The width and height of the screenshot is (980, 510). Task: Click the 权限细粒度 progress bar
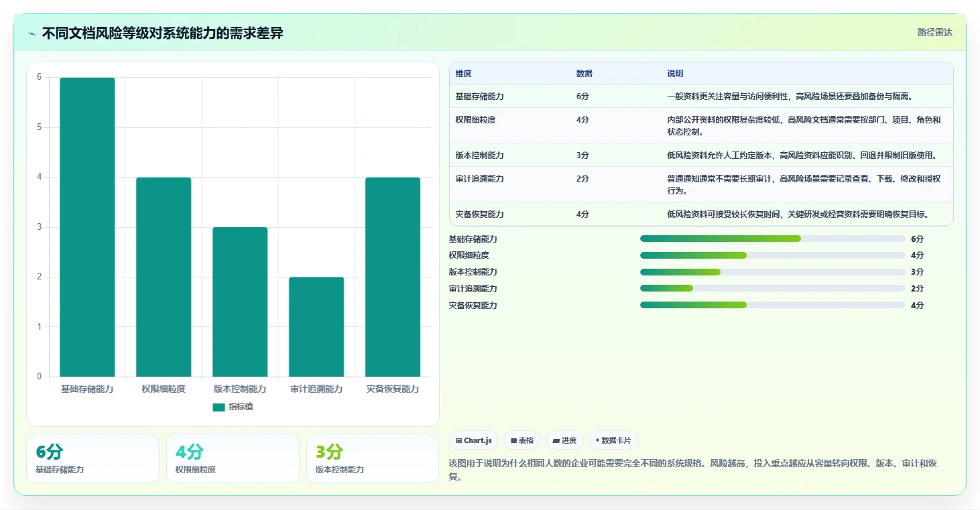coord(773,255)
